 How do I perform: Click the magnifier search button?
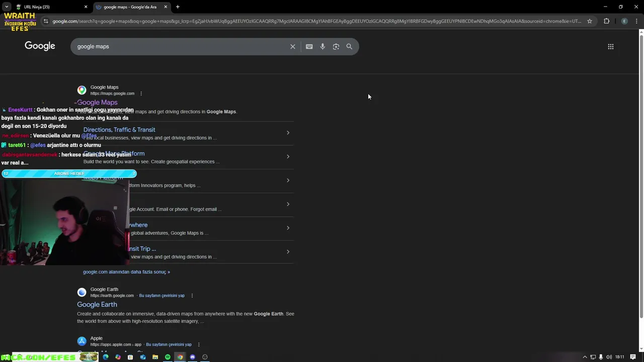click(x=349, y=46)
